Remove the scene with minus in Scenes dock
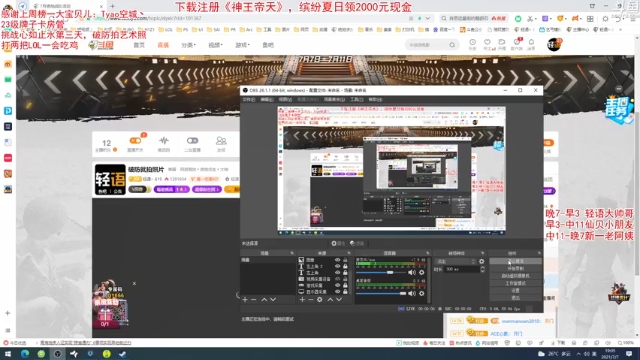 [x=253, y=300]
